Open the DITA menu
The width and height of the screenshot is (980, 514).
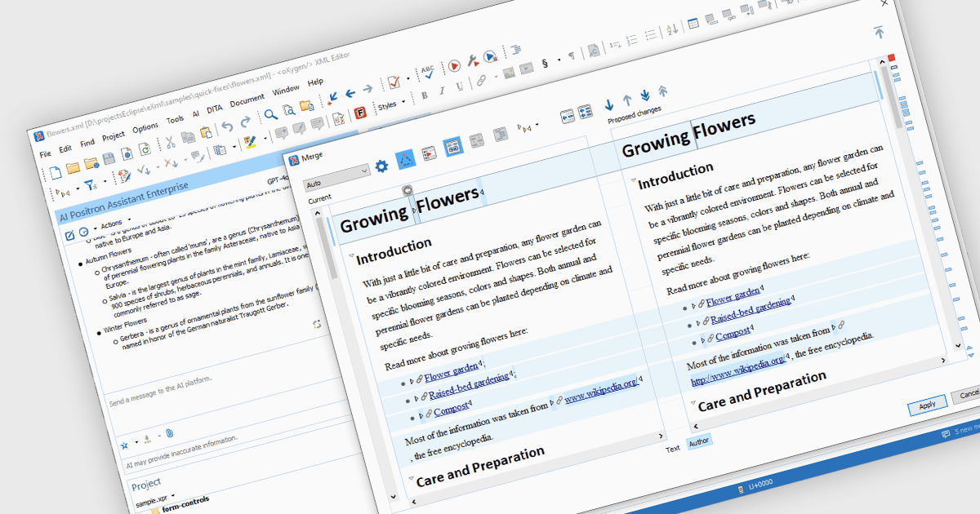coord(214,109)
